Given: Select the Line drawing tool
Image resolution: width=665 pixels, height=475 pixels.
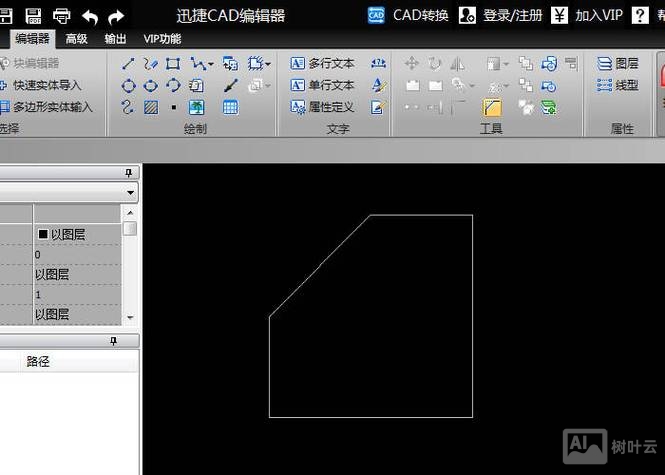Looking at the screenshot, I should pos(129,64).
